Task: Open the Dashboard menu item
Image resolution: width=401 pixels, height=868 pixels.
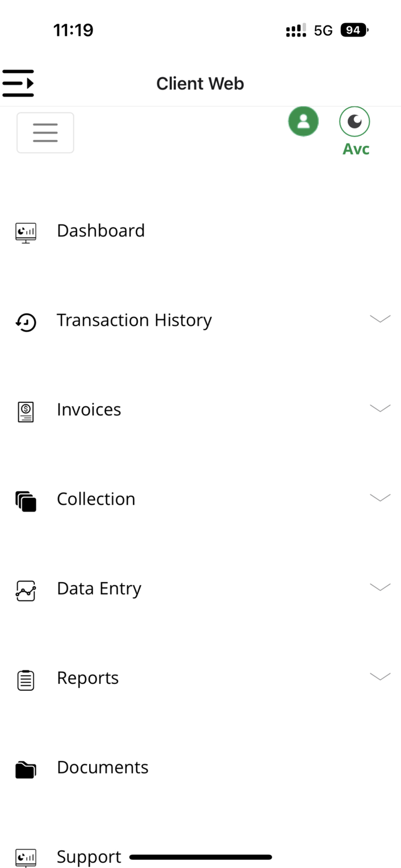Action: click(101, 231)
